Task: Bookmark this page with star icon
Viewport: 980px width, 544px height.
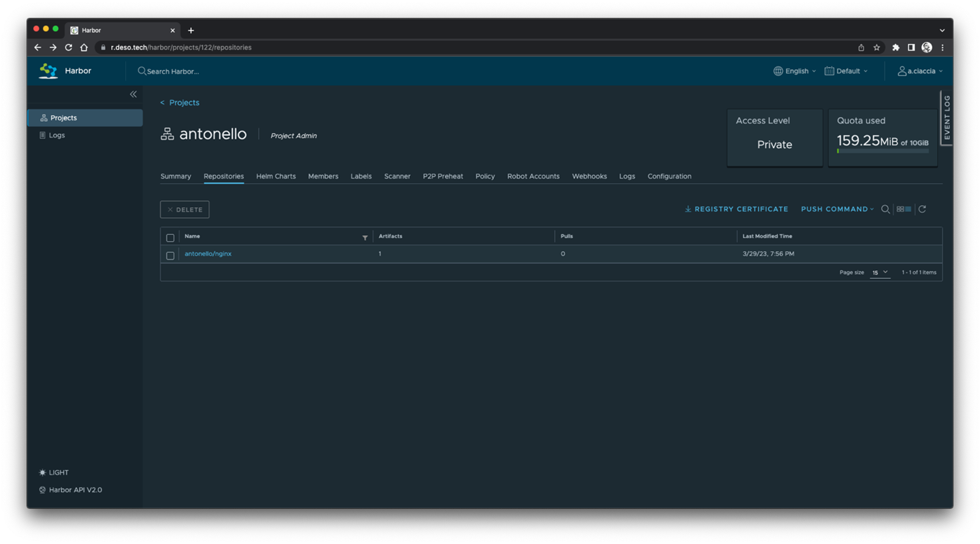Action: coord(877,48)
